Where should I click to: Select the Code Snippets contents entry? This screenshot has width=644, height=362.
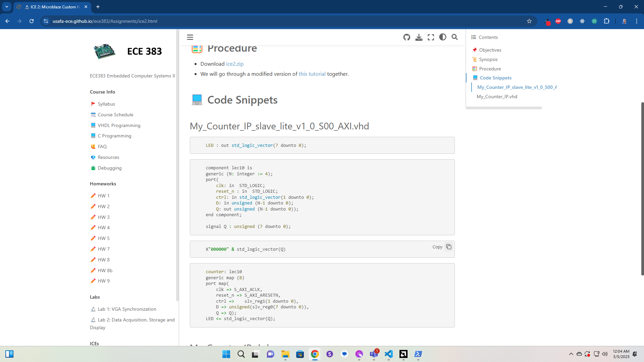coord(495,78)
